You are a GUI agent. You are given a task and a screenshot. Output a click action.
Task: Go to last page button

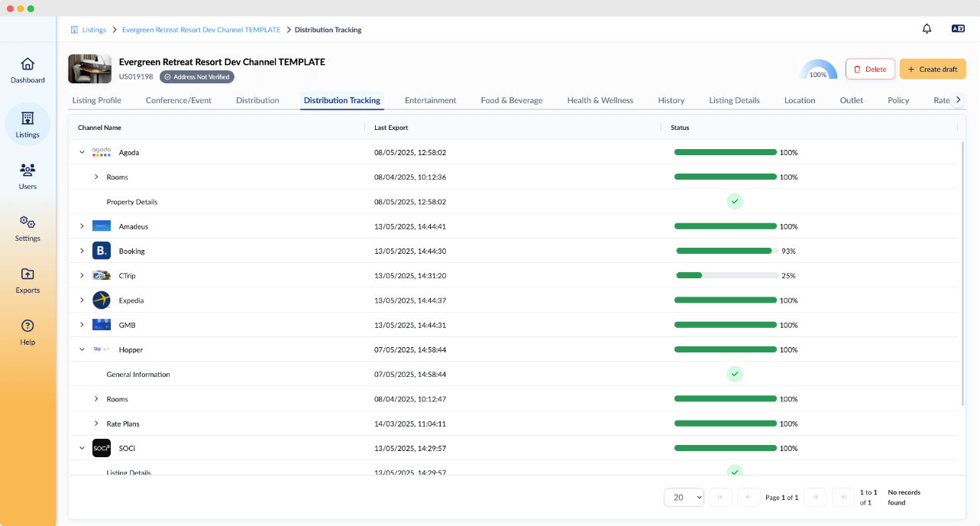coord(843,497)
